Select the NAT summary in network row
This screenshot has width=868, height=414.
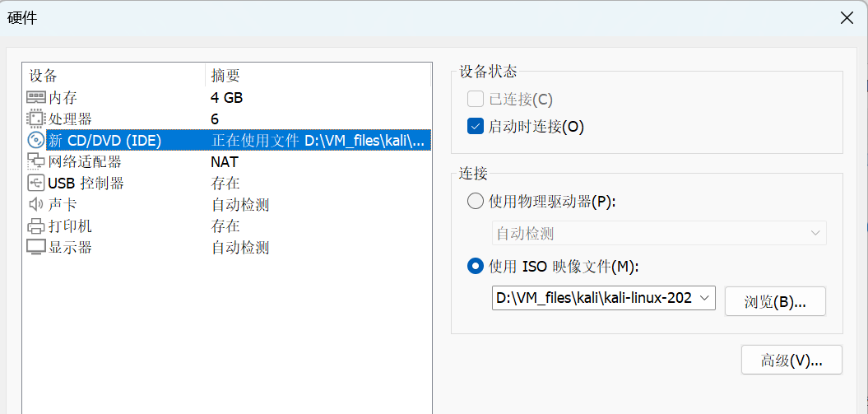(225, 162)
